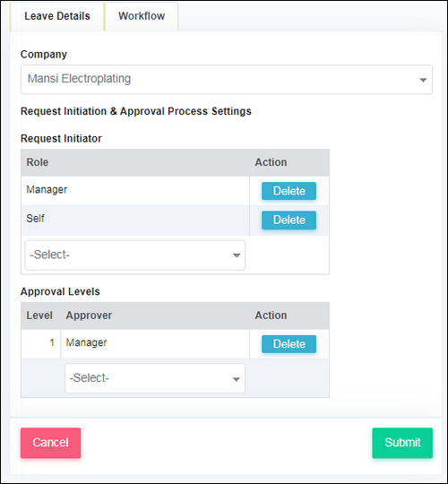The image size is (448, 484).
Task: Submit the leave workflow settings
Action: [x=402, y=443]
